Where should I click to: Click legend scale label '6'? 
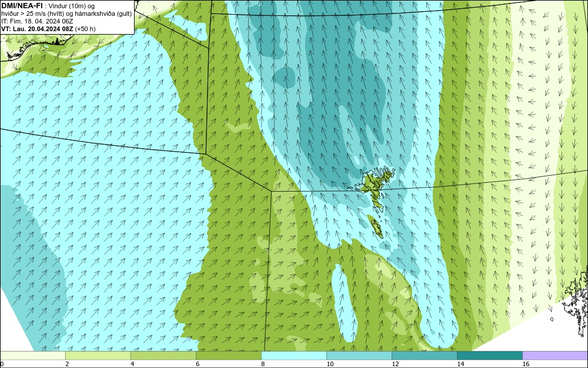[x=198, y=364]
